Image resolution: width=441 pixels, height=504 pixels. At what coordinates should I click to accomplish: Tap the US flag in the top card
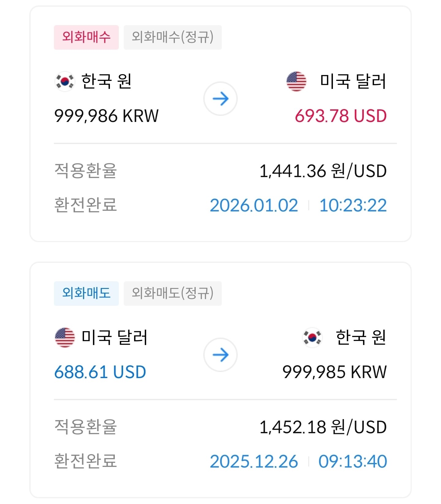[296, 81]
